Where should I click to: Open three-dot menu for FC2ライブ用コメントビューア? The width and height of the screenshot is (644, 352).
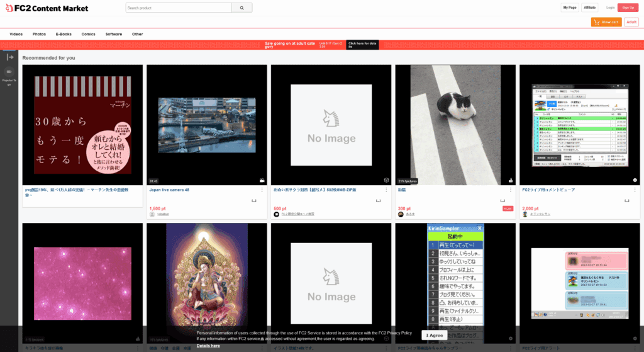coord(635,190)
